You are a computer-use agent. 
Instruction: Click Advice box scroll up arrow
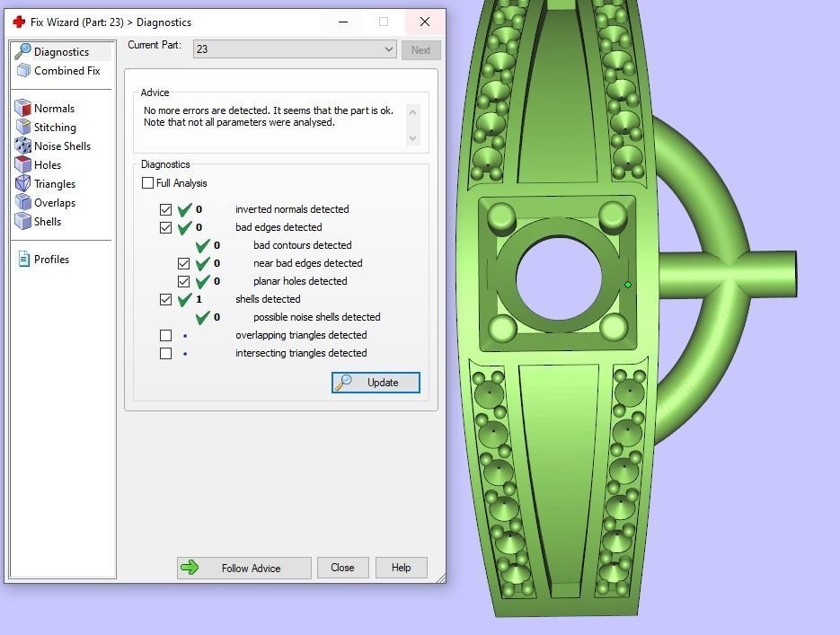(412, 112)
